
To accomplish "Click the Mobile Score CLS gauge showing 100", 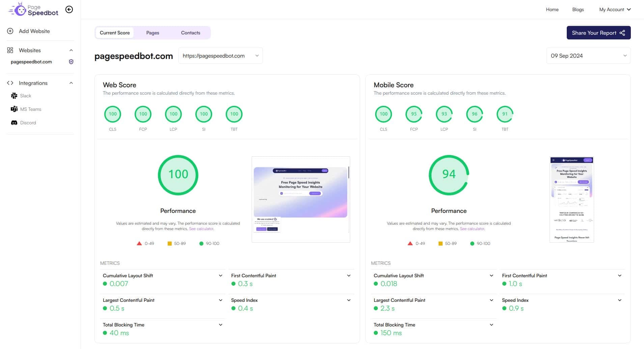I will tap(384, 114).
